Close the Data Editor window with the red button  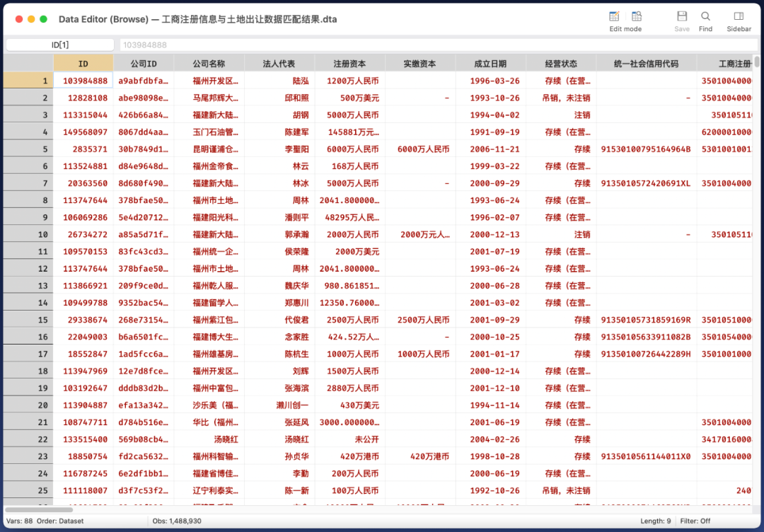click(19, 19)
